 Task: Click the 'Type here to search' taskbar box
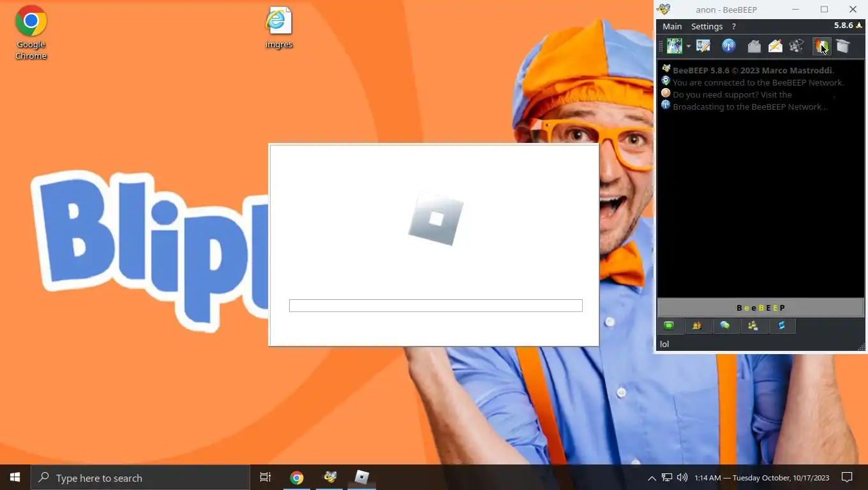click(140, 478)
